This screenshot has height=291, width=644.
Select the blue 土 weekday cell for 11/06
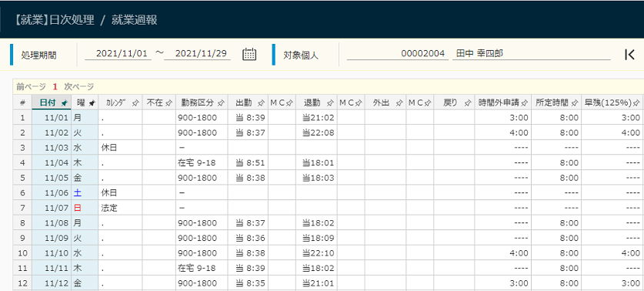pyautogui.click(x=85, y=192)
